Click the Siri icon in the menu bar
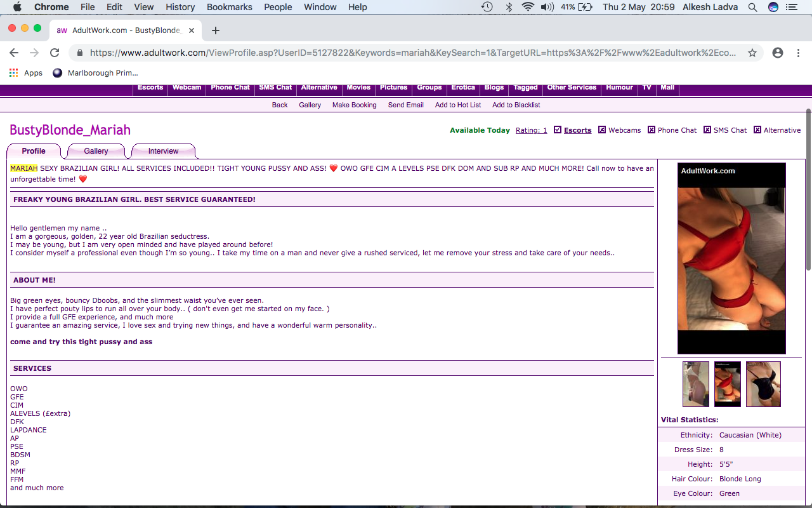Screen dimensions: 812x508 pos(773,7)
